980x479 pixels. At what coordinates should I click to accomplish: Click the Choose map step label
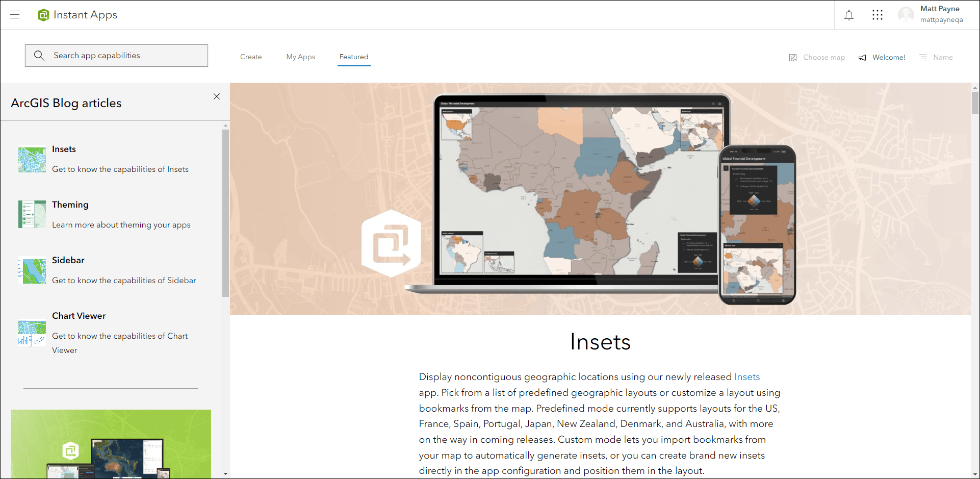point(824,58)
